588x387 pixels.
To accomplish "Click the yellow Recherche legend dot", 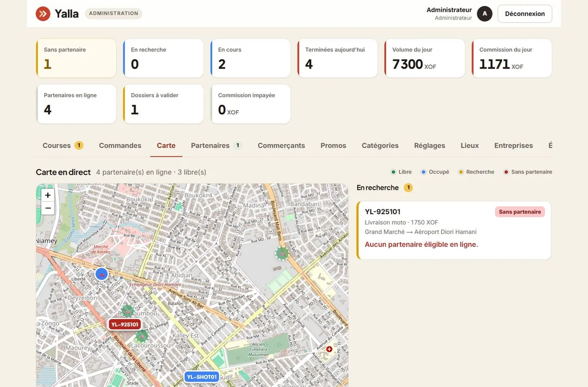I will 461,172.
